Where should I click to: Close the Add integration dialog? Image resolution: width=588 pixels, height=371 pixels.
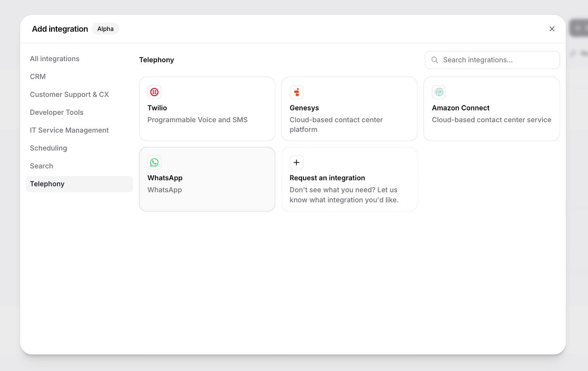click(x=552, y=29)
